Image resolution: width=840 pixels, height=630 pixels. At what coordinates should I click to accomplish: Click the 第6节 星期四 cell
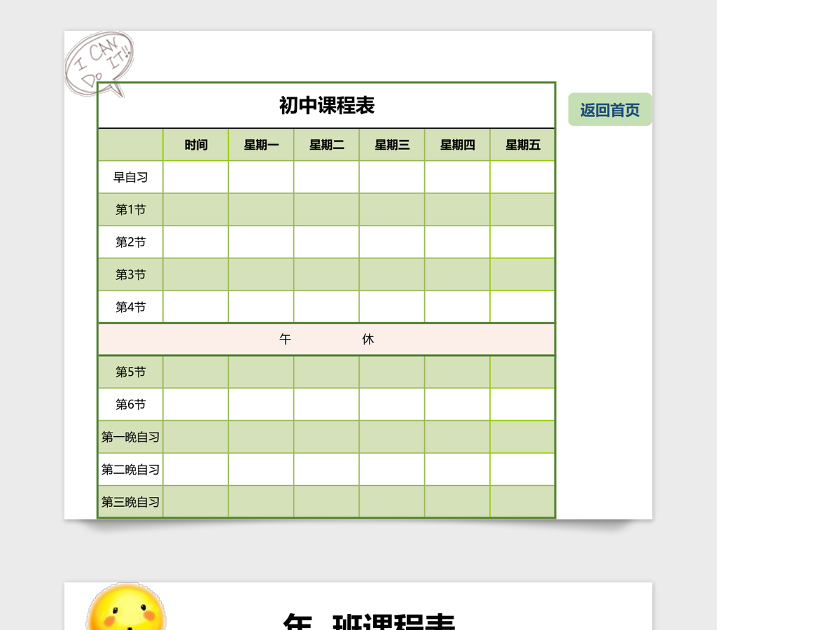coord(457,404)
